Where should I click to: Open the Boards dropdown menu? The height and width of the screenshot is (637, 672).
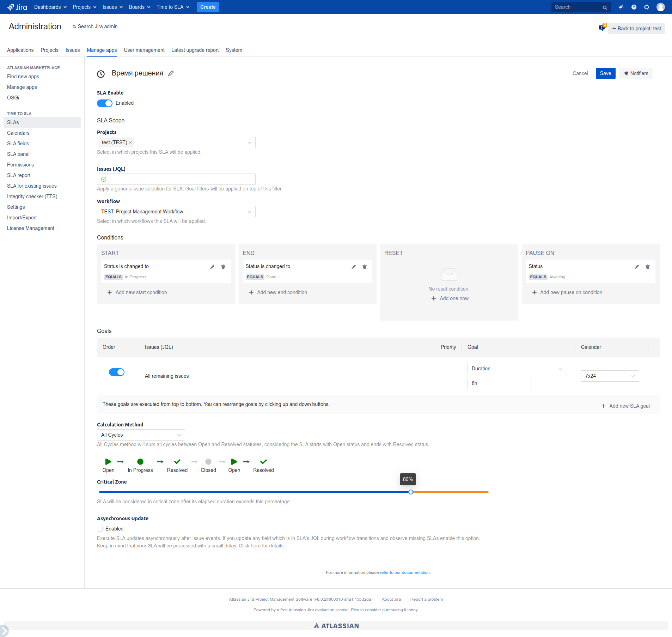pyautogui.click(x=140, y=7)
